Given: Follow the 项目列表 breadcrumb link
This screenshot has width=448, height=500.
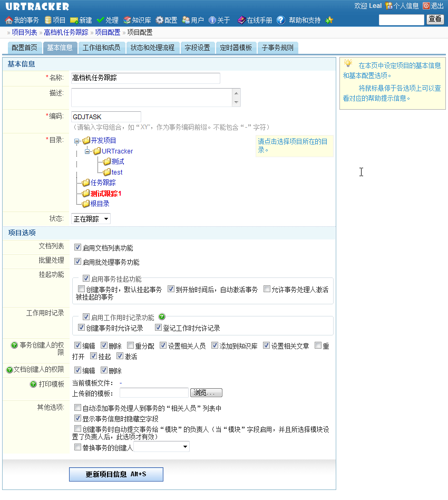Looking at the screenshot, I should point(25,33).
